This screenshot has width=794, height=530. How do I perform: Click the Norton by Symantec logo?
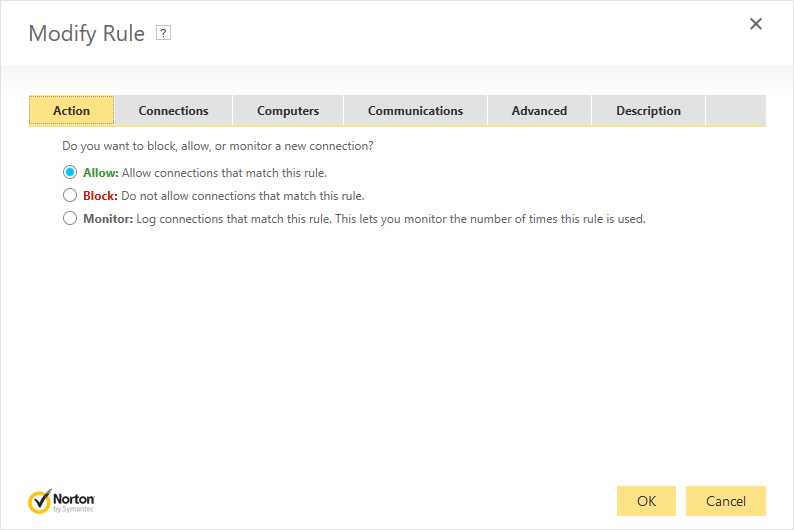[x=61, y=501]
